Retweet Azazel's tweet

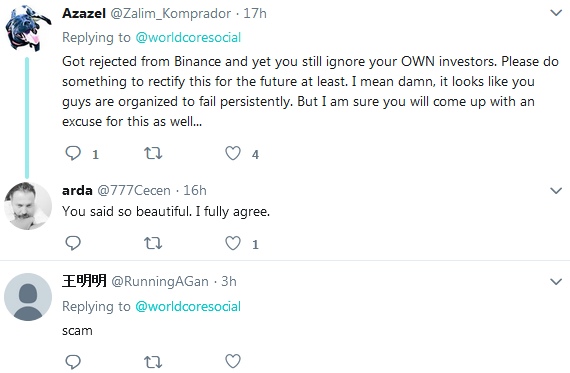153,153
